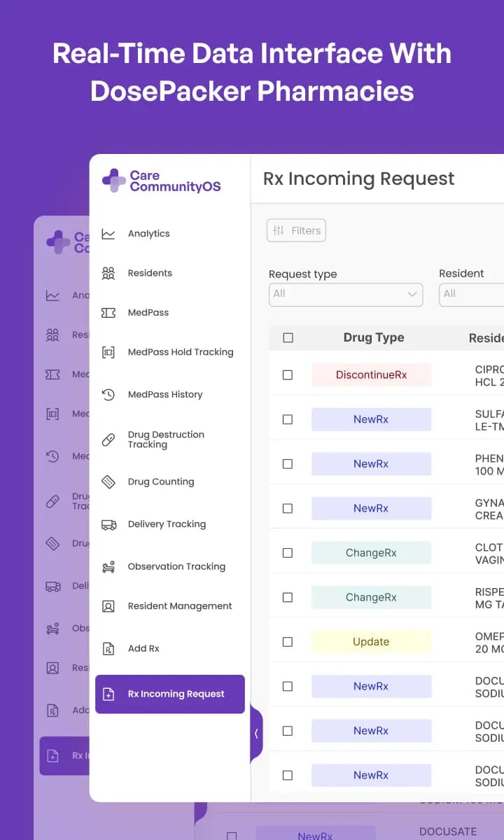
Task: Click the Delivery Tracking truck icon
Action: pos(108,524)
